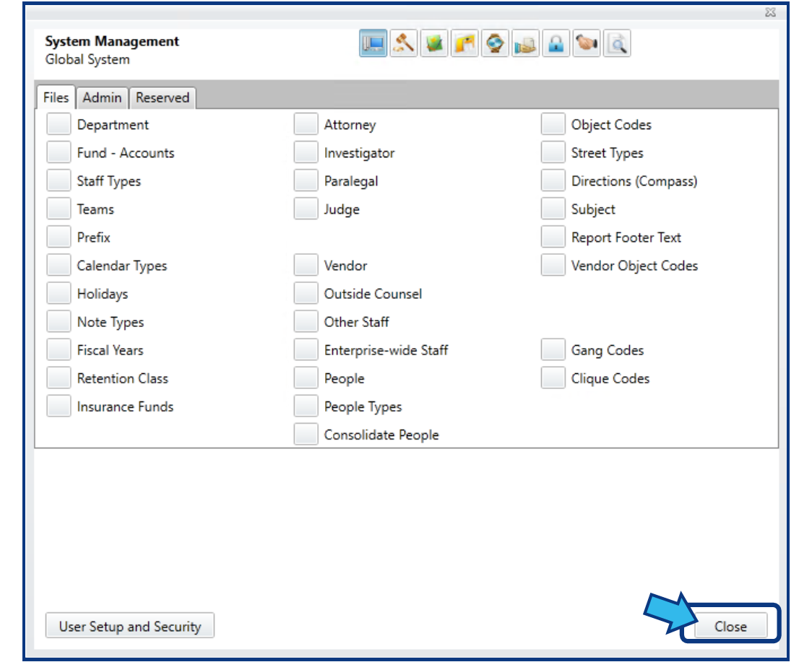Switch to the Admin tab
Viewport: 812px width, 662px height.
tap(102, 98)
